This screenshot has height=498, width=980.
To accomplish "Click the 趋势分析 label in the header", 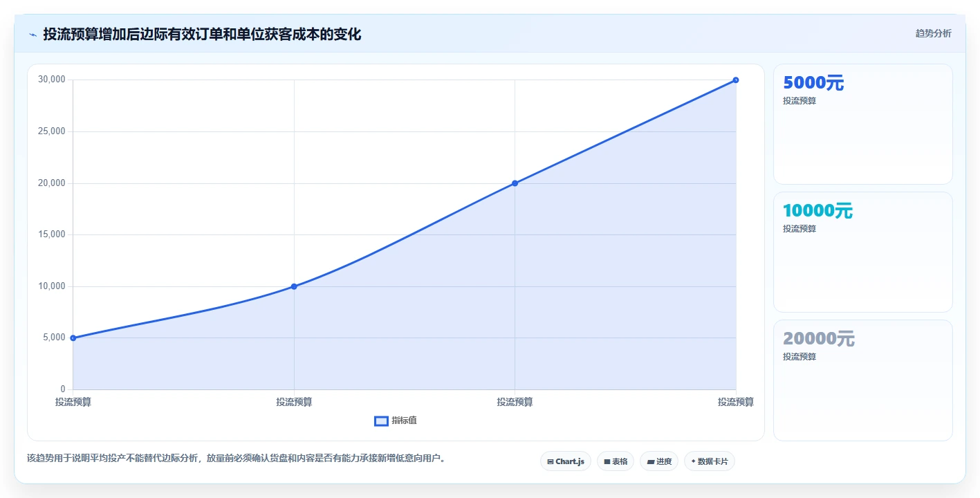I will tap(933, 33).
